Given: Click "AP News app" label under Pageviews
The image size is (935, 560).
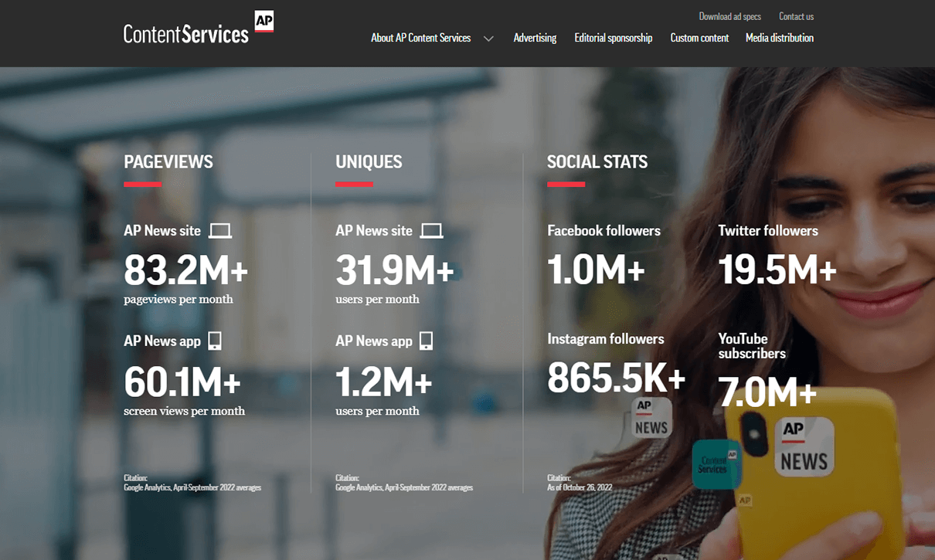Looking at the screenshot, I should 162,341.
